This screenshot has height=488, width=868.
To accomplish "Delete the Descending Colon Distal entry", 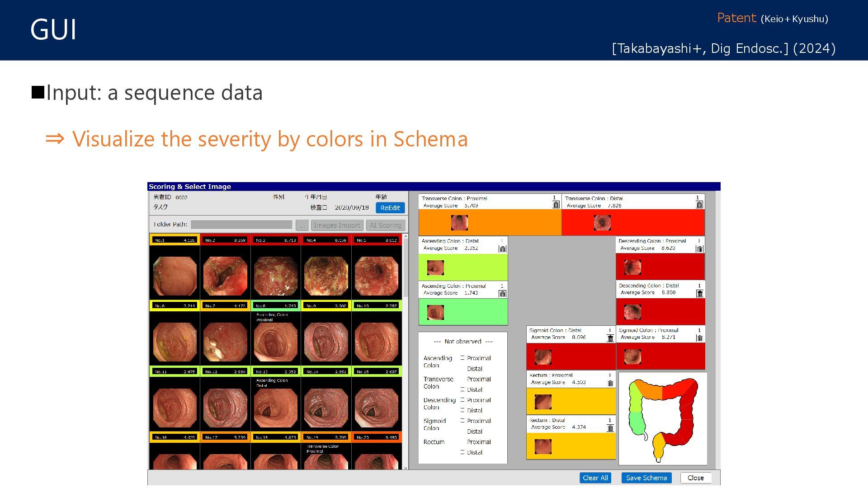I will (x=699, y=294).
